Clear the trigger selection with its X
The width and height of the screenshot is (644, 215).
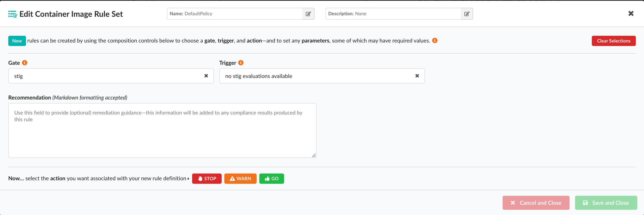[x=417, y=76]
